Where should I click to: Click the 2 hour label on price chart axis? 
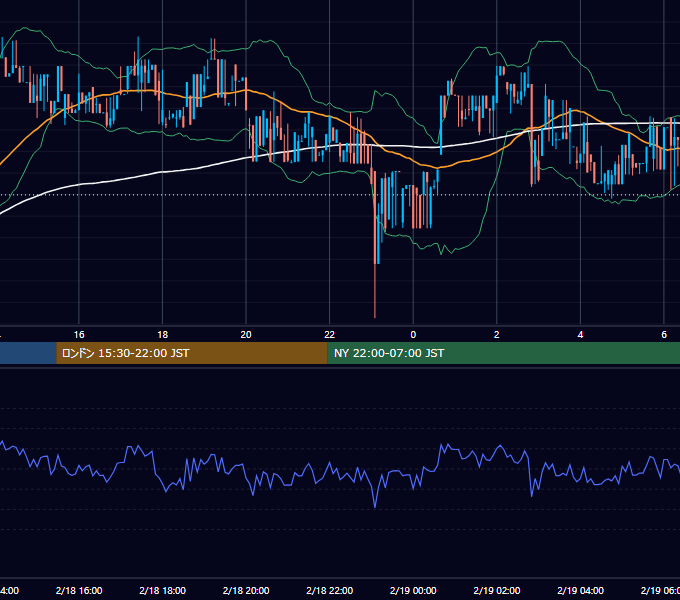coord(497,335)
